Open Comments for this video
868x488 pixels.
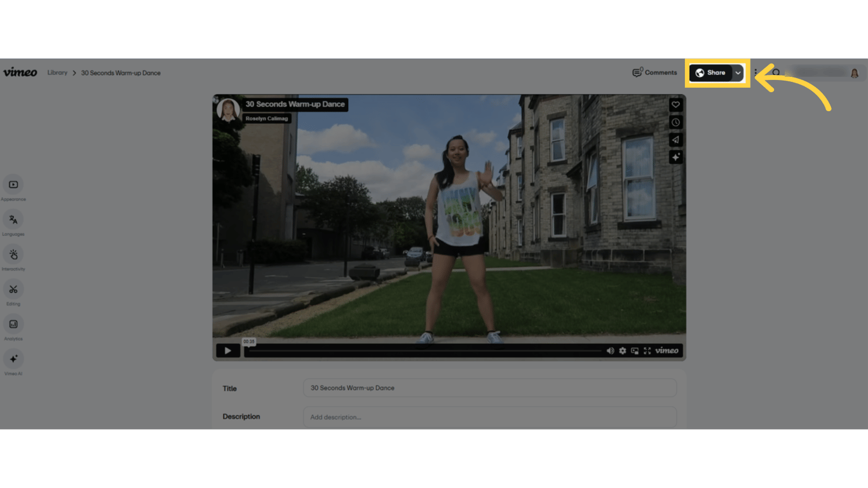click(654, 72)
